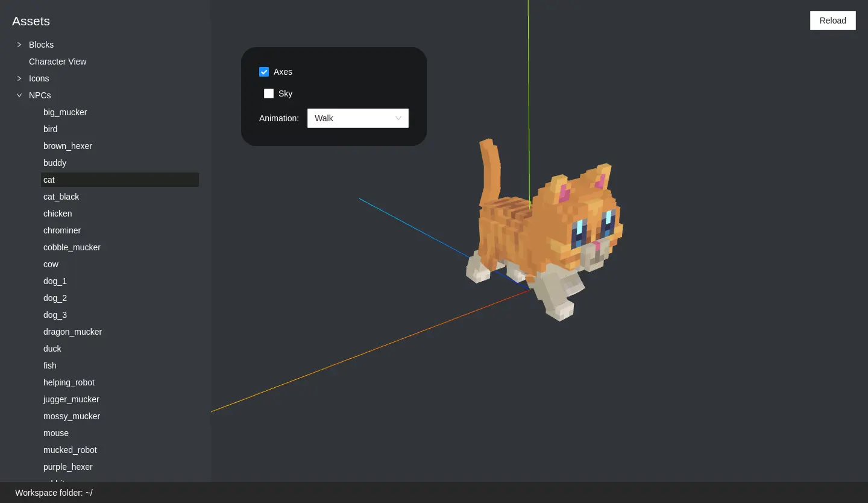Screen dimensions: 868x503
Task: Open the Animation dropdown showing Walk
Action: pos(357,118)
